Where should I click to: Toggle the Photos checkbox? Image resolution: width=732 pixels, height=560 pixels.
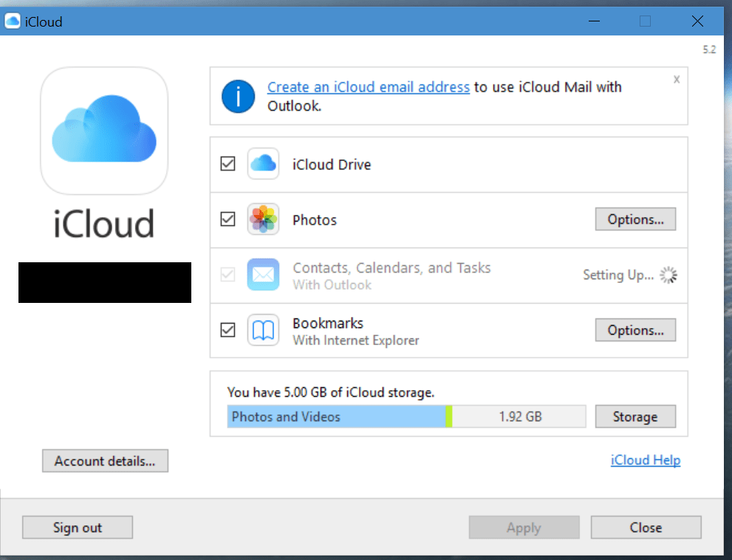228,219
